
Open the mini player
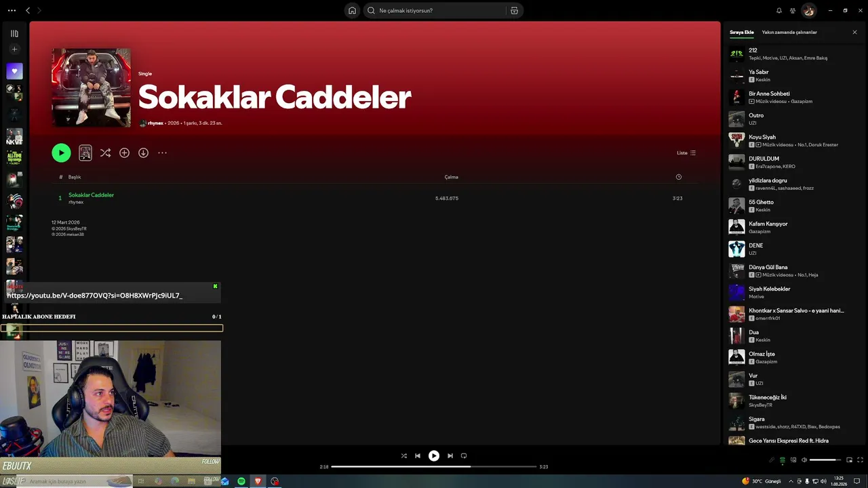pyautogui.click(x=849, y=460)
